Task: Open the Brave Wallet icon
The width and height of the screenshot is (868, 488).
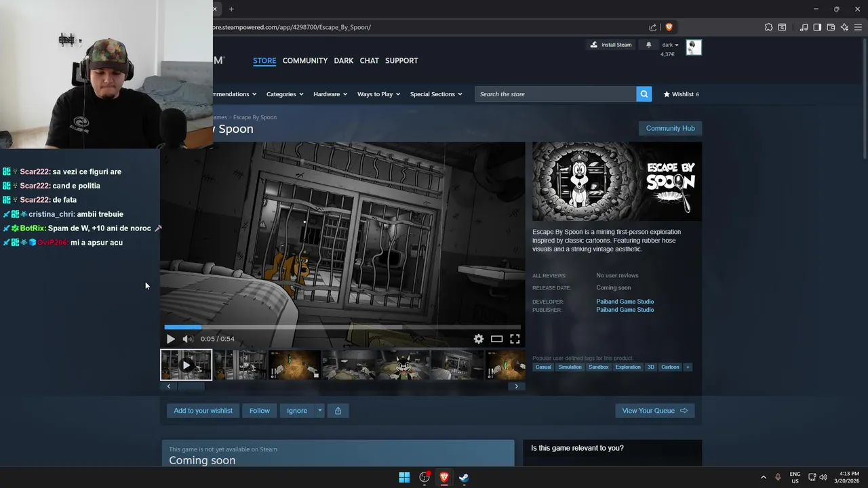Action: point(831,27)
